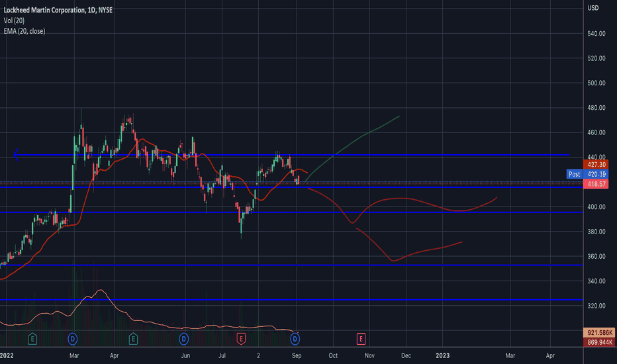This screenshot has height=364, width=617.
Task: Click the 540.00 price axis label
Action: pyautogui.click(x=596, y=34)
